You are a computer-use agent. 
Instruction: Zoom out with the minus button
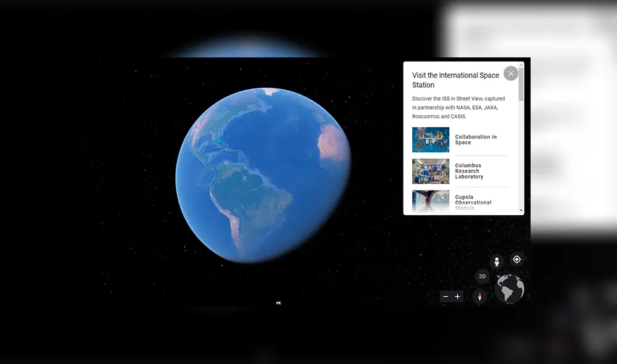coord(445,297)
